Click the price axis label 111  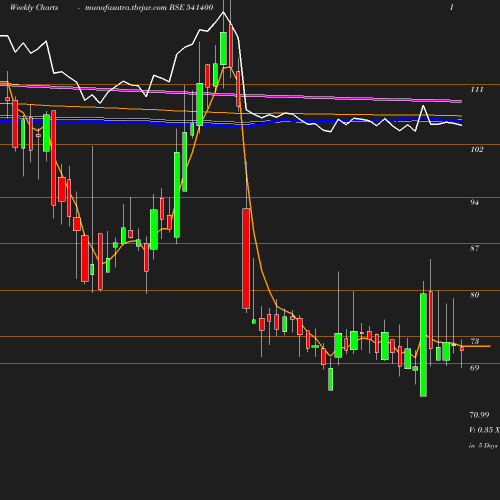477,89
